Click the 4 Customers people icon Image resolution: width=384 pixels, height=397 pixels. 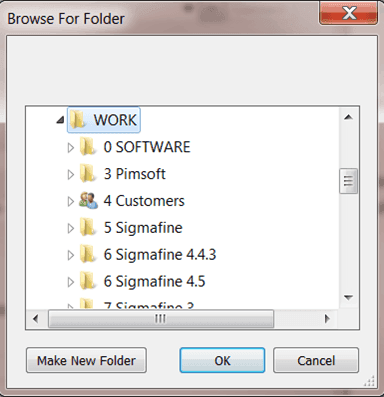tap(88, 201)
